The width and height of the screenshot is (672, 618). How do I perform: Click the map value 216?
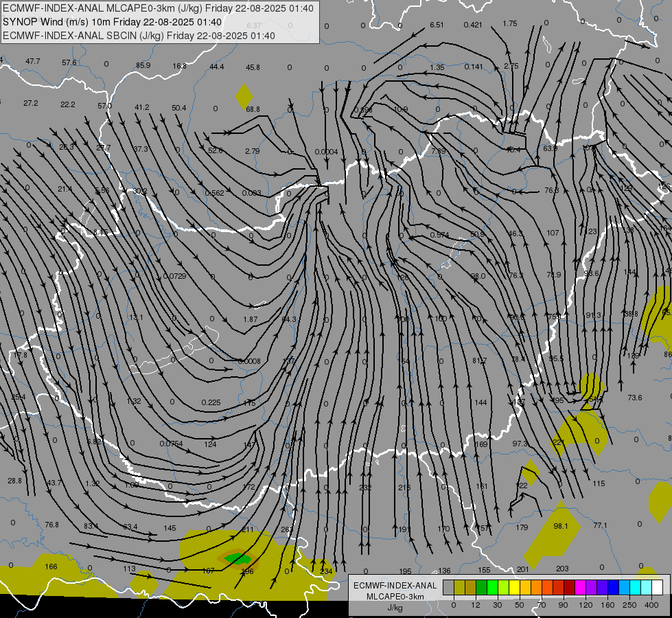pyautogui.click(x=404, y=488)
